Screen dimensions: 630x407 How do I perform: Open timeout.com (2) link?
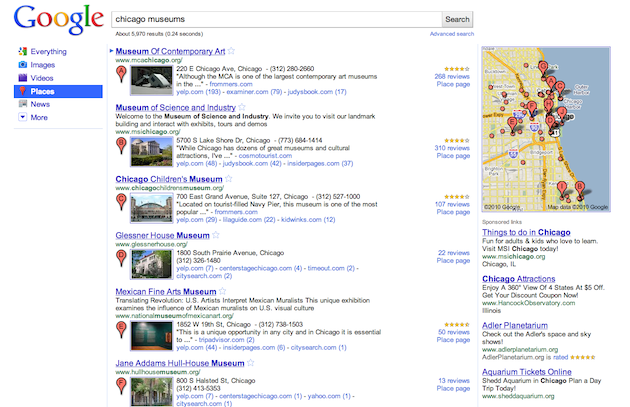(x=331, y=268)
